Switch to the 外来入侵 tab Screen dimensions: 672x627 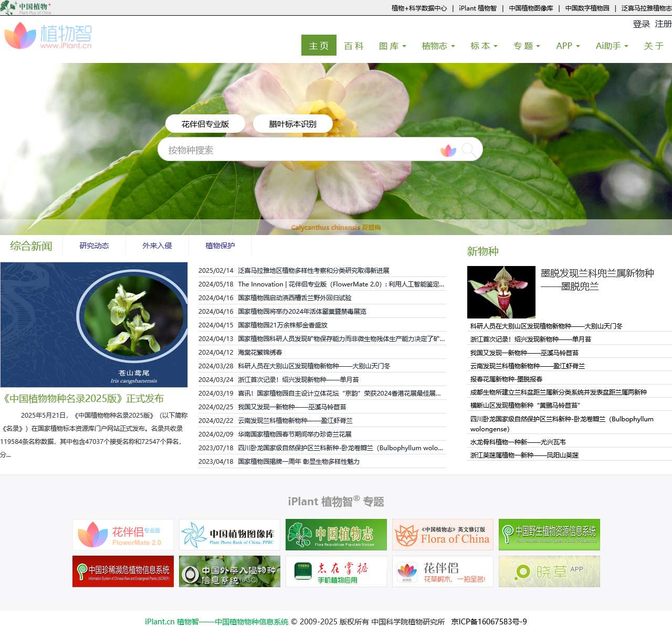[x=157, y=246]
